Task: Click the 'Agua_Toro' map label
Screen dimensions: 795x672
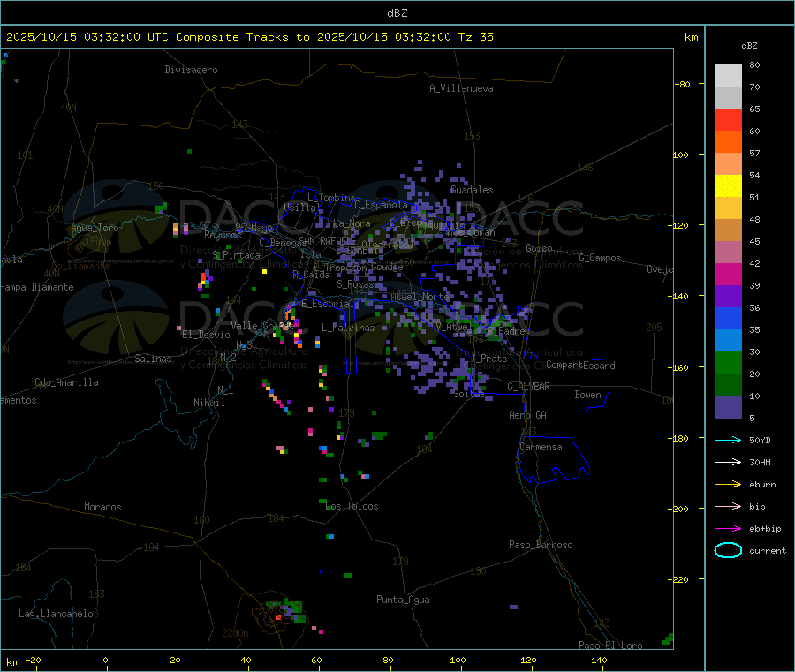Action: [95, 228]
